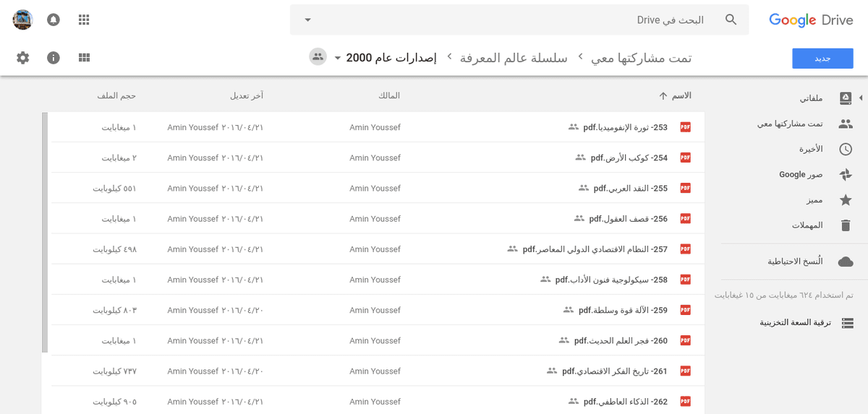868x414 pixels.
Task: Open the details info icon
Action: (54, 58)
